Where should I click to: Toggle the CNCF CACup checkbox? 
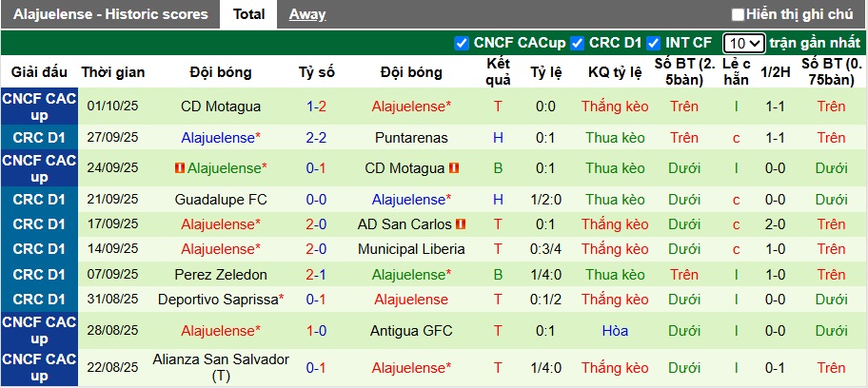(463, 43)
